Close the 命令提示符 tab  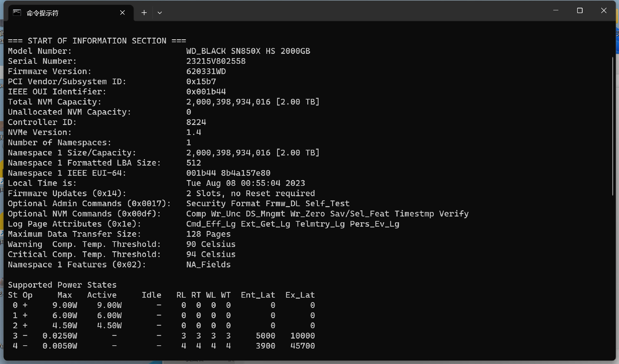123,13
